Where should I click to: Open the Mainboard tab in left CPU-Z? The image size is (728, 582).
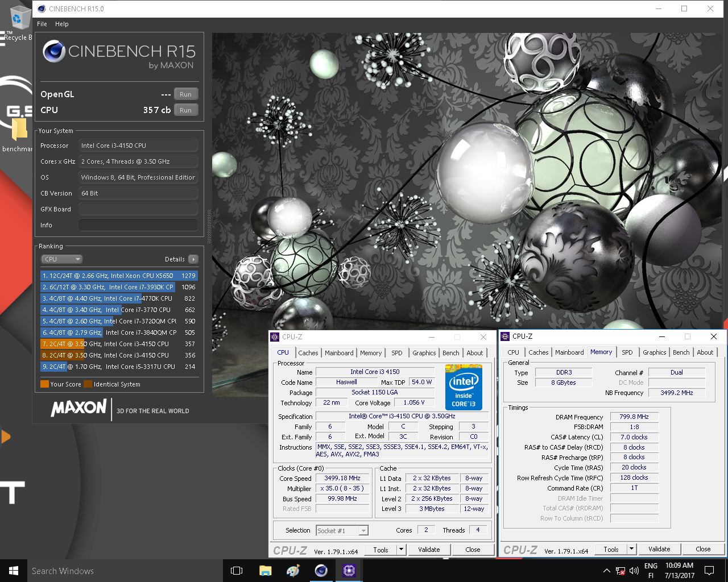coord(339,353)
